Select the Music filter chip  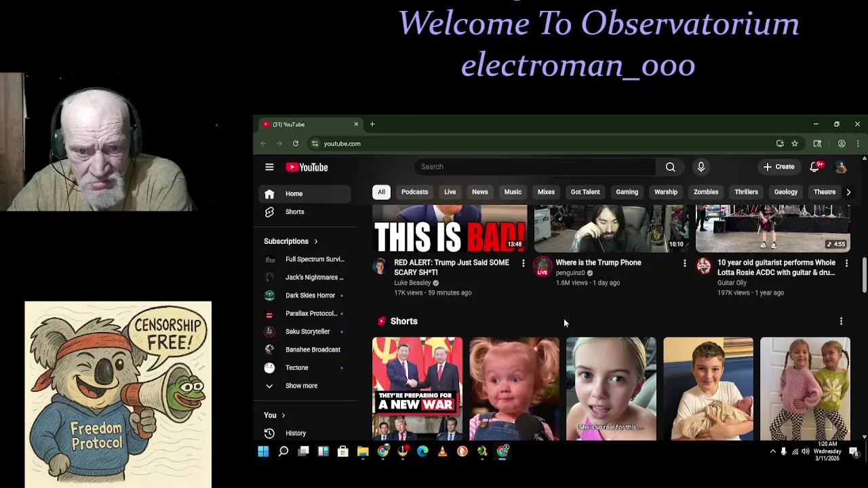pyautogui.click(x=513, y=192)
